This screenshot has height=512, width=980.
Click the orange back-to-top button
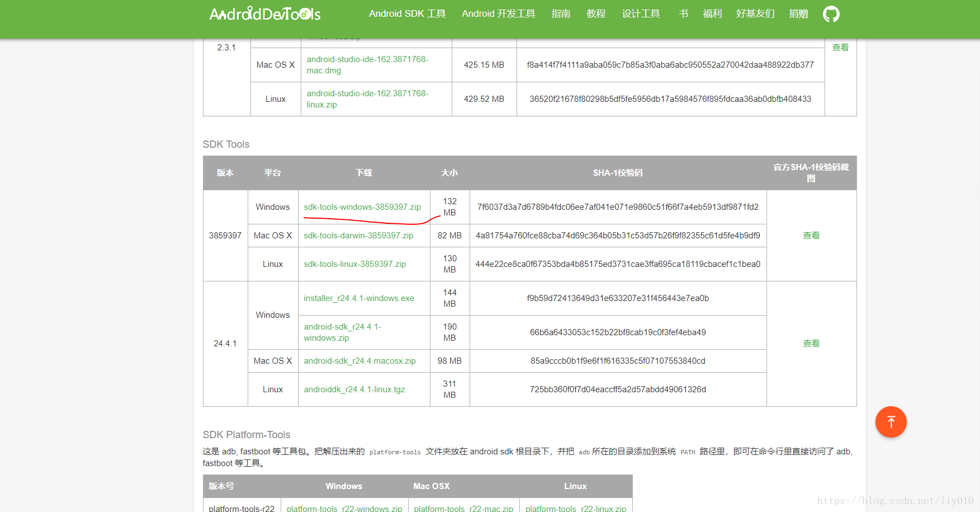pyautogui.click(x=891, y=422)
